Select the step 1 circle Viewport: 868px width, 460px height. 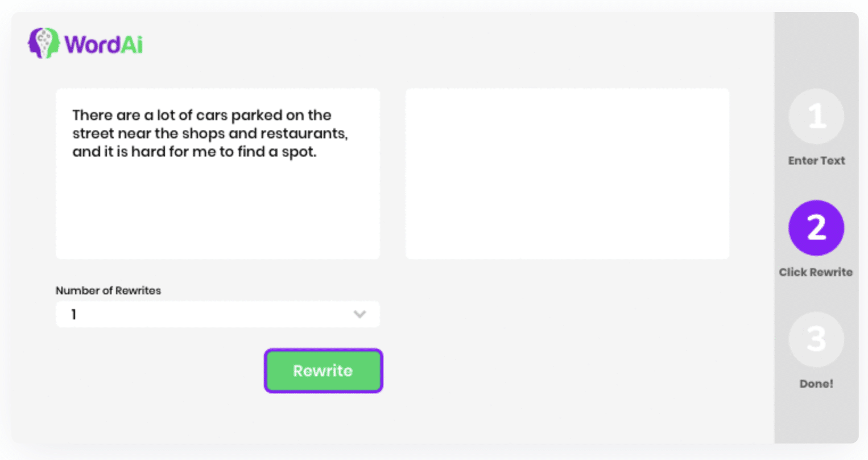pos(816,116)
